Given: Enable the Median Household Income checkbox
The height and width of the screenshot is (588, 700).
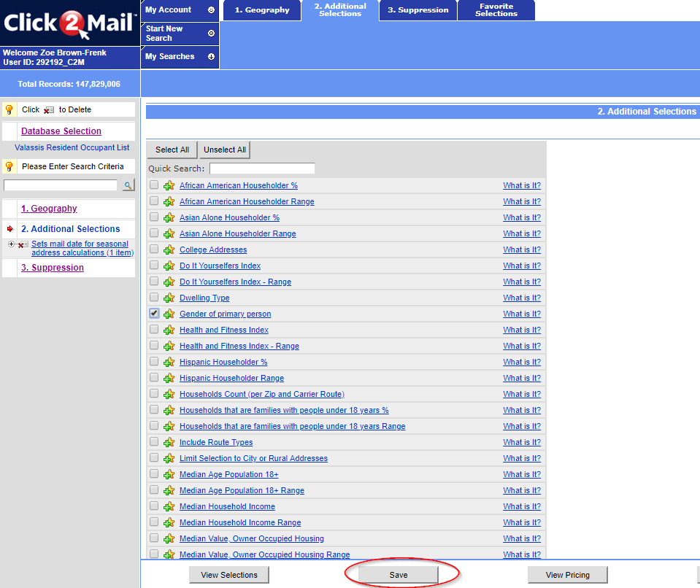Looking at the screenshot, I should [154, 506].
